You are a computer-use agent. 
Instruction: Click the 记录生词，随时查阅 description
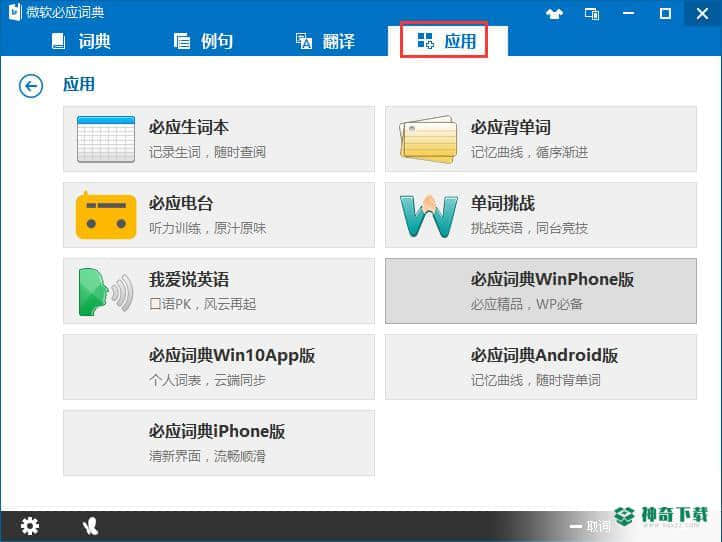point(207,152)
